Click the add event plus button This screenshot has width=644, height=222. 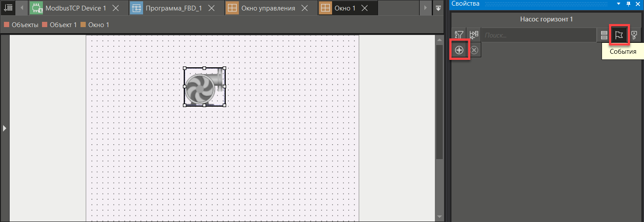click(459, 50)
